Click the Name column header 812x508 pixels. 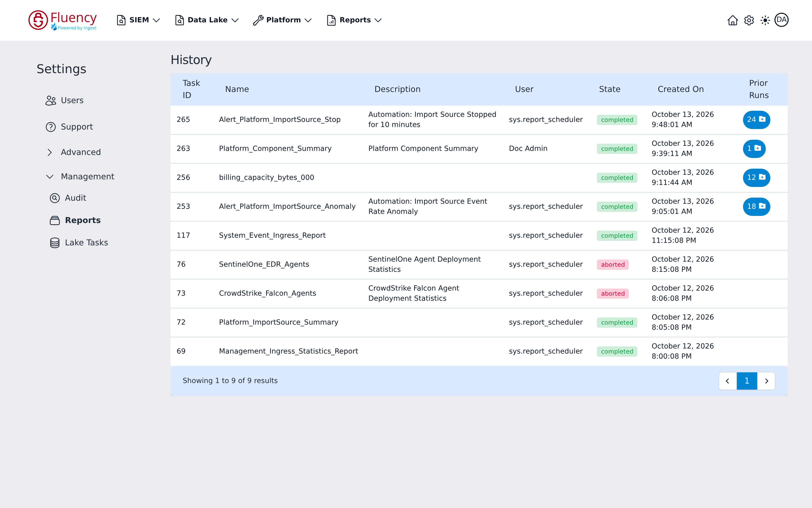coord(237,89)
